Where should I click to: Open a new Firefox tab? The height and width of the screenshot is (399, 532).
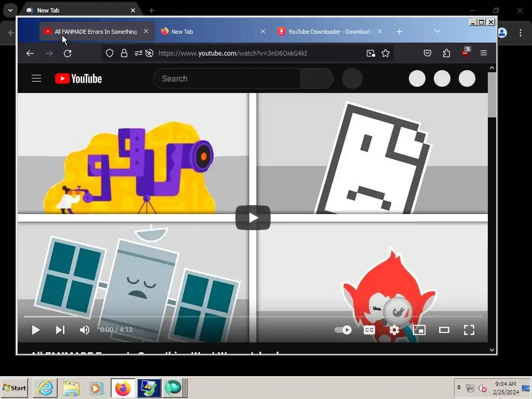(400, 32)
